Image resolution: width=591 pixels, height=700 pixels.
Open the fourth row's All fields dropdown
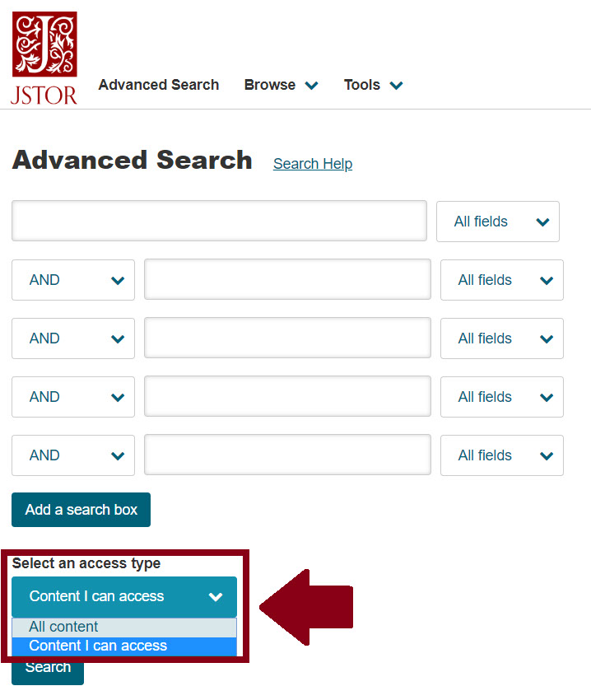502,397
